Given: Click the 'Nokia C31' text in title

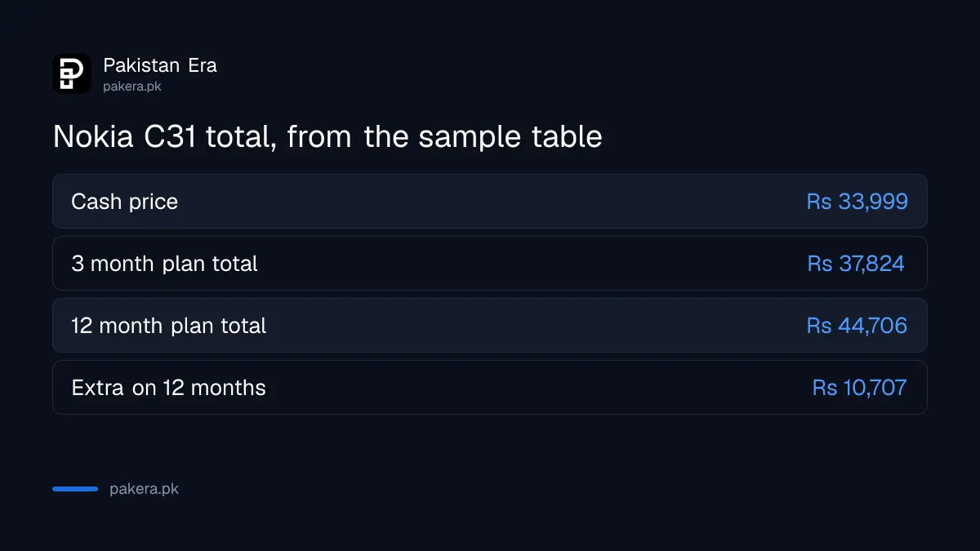Looking at the screenshot, I should click(x=124, y=136).
